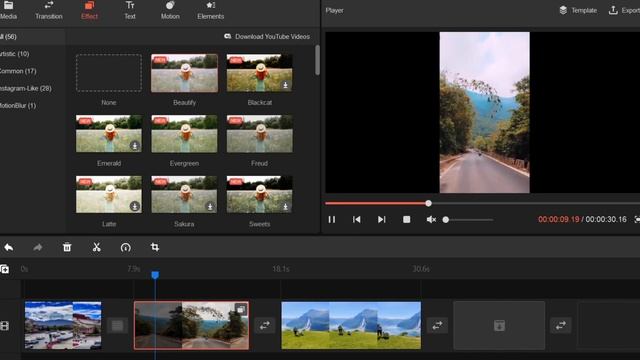
Task: Pause the video playback
Action: (332, 220)
